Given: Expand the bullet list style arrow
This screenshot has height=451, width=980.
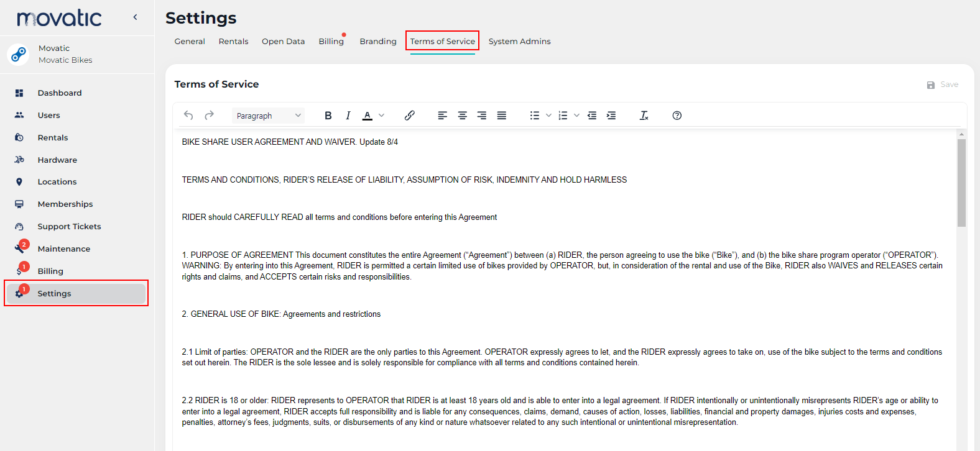Looking at the screenshot, I should (548, 116).
